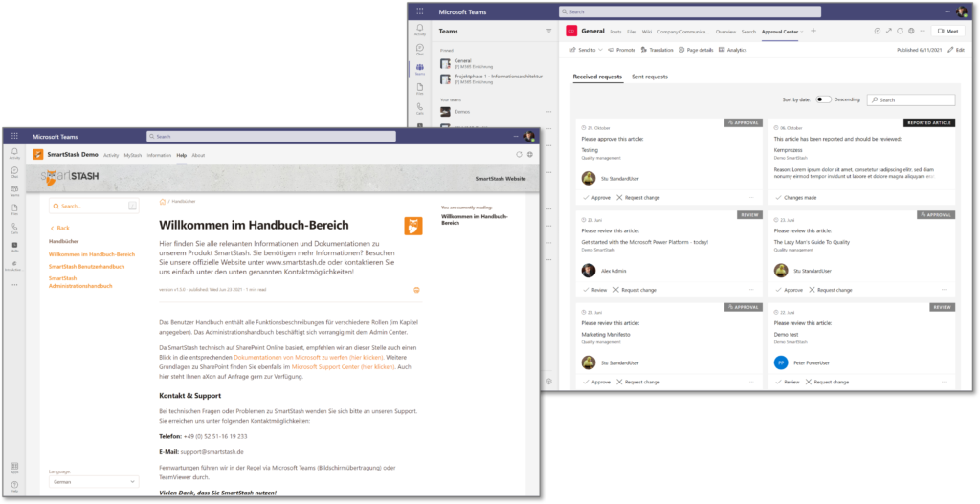Image resolution: width=980 pixels, height=504 pixels.
Task: Reload tab icon in General channel header
Action: 900,31
